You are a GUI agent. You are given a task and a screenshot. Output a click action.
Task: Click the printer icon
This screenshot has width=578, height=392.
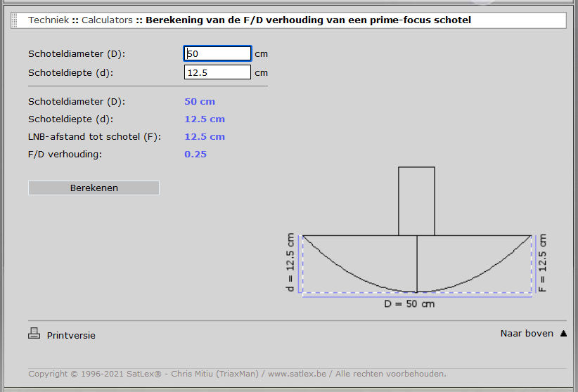tap(34, 334)
